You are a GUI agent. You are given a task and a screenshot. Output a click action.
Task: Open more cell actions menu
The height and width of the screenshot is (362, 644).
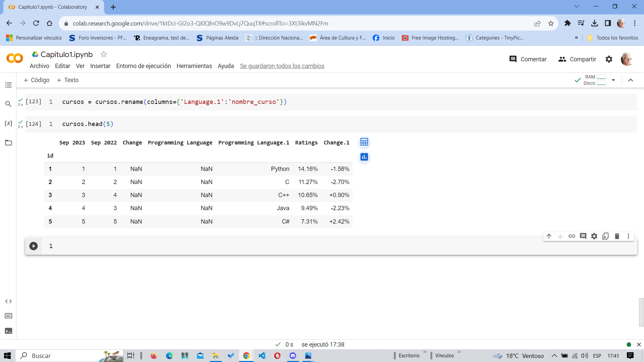(628, 236)
